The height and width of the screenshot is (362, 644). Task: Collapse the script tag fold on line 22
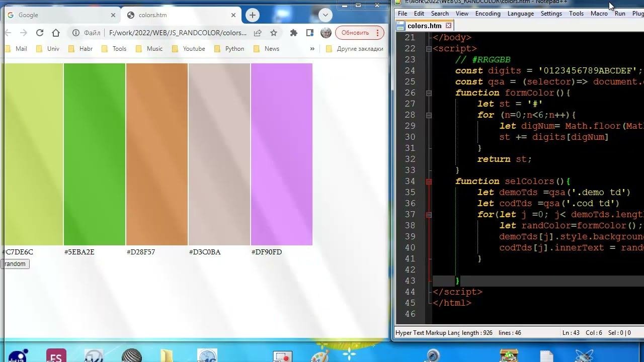click(429, 49)
